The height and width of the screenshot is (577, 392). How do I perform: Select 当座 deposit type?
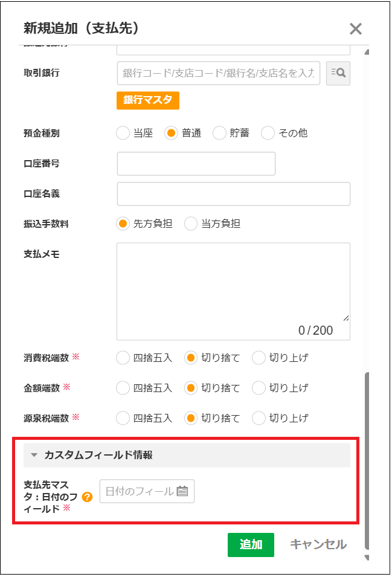pos(123,133)
